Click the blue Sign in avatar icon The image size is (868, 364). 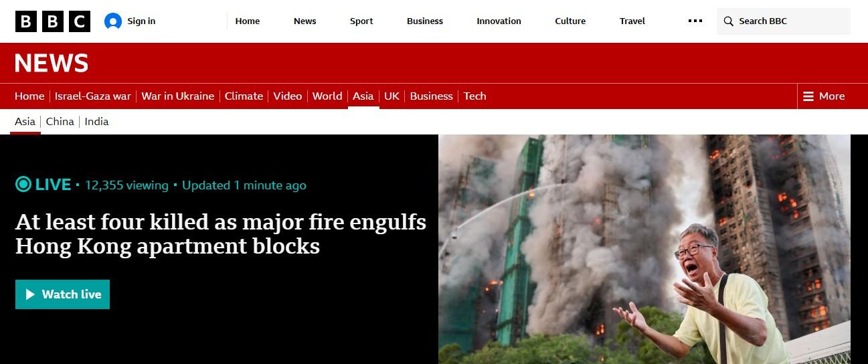113,21
